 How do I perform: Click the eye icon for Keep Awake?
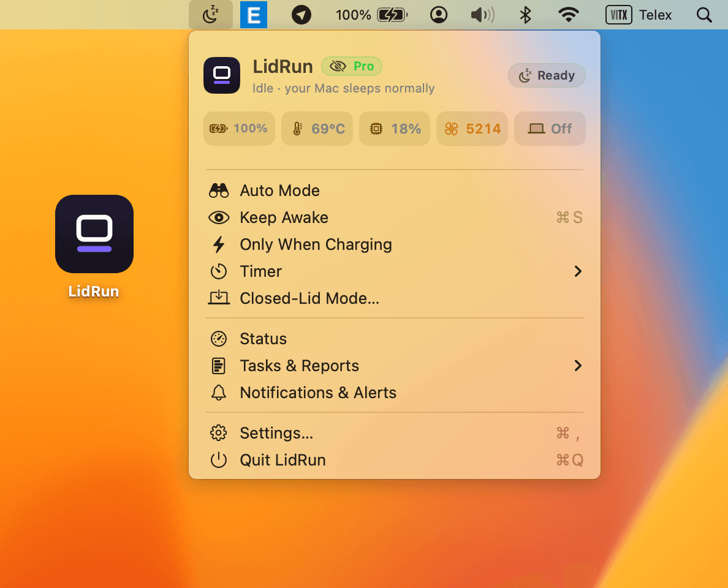tap(219, 217)
